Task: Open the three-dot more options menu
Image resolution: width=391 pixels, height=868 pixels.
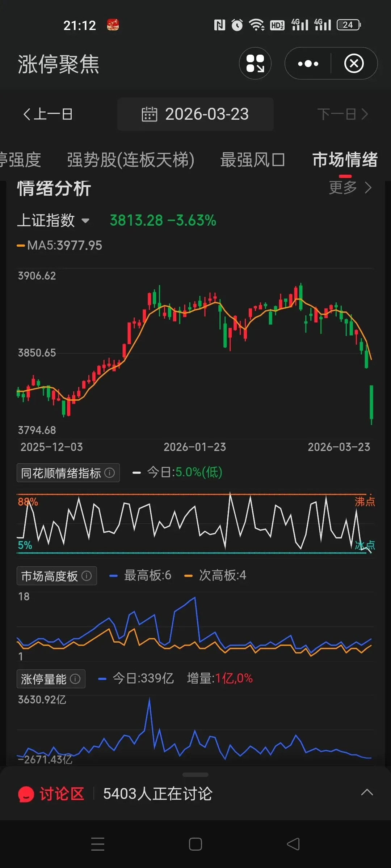Action: pyautogui.click(x=308, y=64)
